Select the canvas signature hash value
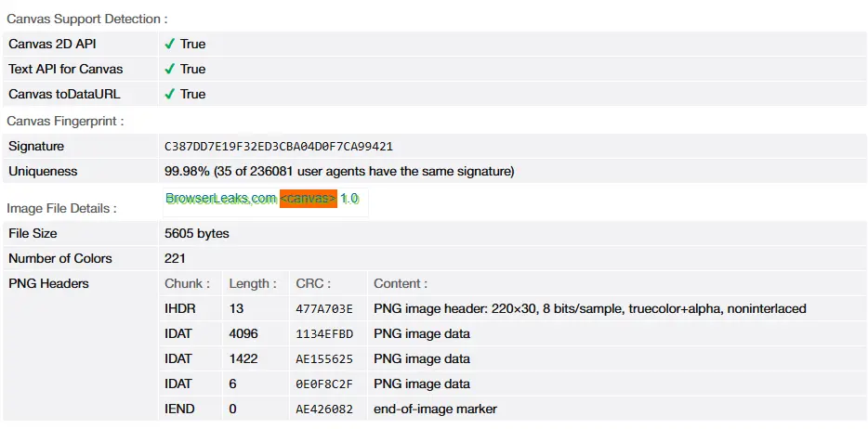Viewport: 868px width, 429px height. coord(279,147)
